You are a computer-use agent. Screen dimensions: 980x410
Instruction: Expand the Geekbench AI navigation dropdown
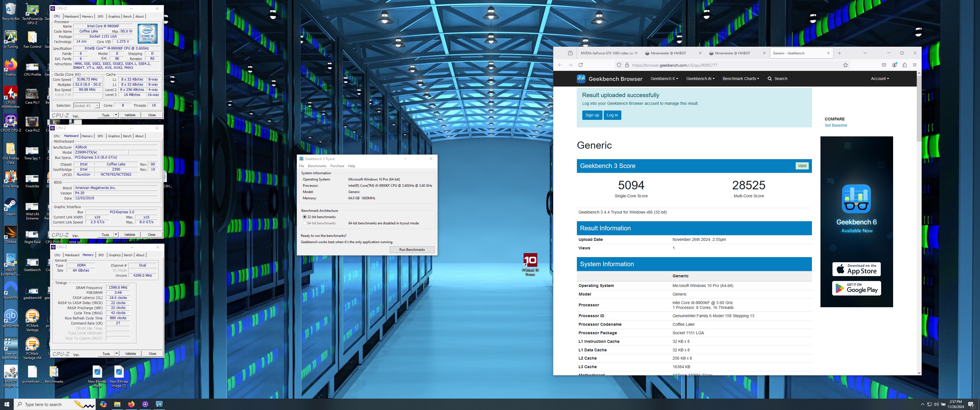(x=700, y=79)
